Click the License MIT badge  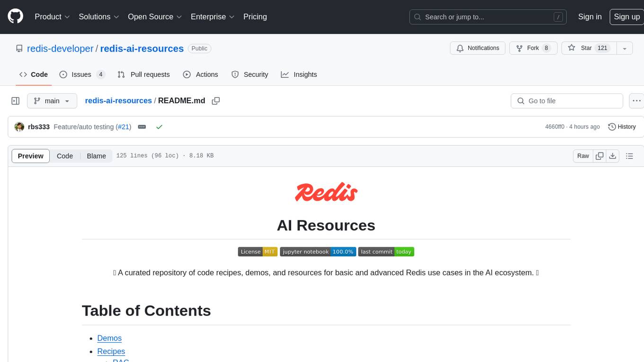pyautogui.click(x=257, y=252)
